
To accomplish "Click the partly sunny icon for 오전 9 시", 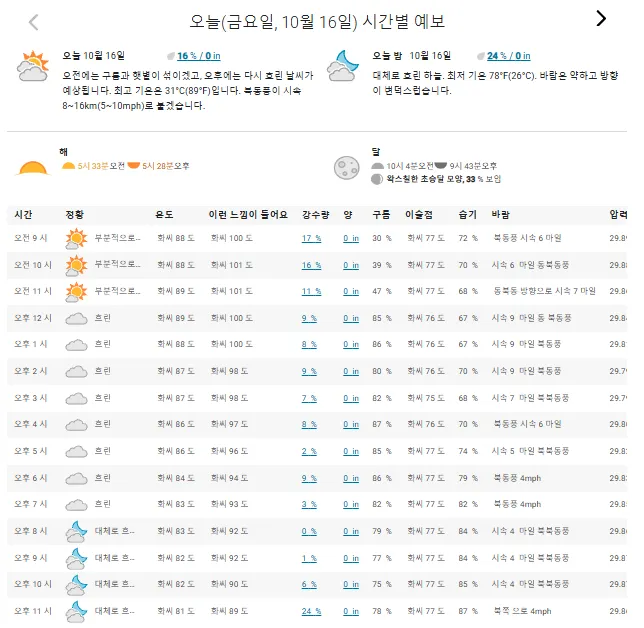I will (x=76, y=239).
